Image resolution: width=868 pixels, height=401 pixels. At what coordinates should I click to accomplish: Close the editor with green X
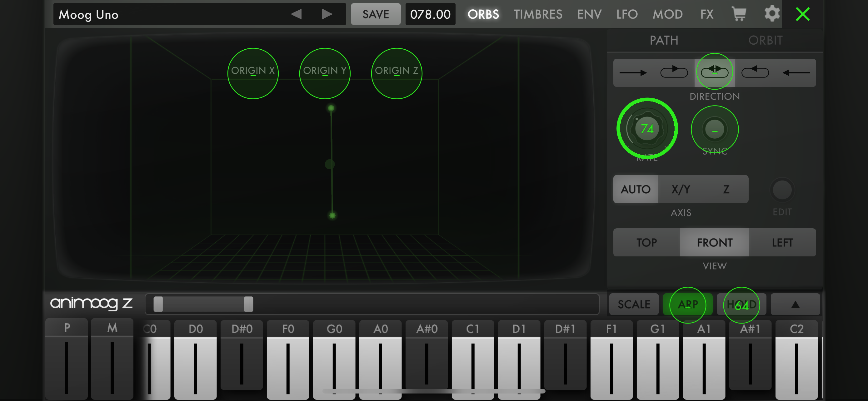tap(803, 14)
